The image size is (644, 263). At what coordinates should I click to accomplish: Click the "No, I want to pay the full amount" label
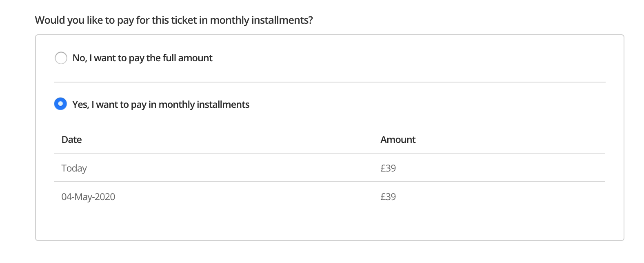pos(142,58)
